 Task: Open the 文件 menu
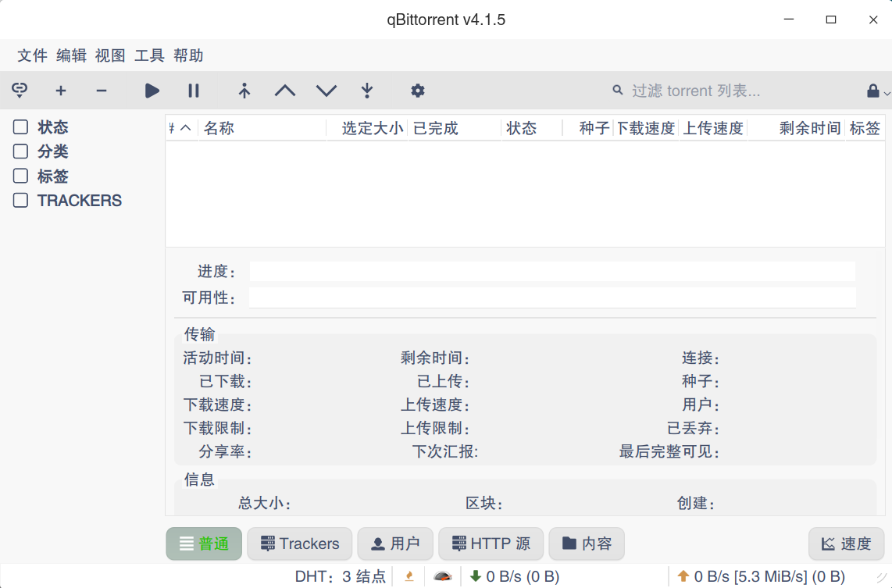click(33, 55)
